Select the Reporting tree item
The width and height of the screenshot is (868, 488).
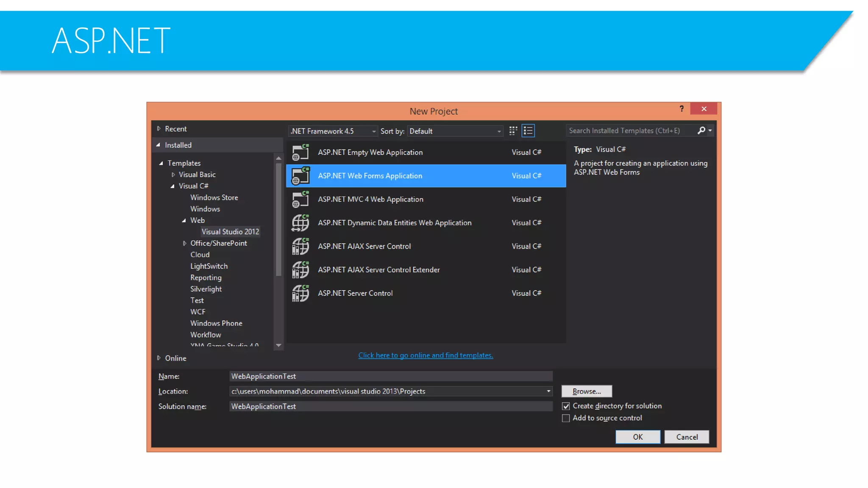point(206,277)
